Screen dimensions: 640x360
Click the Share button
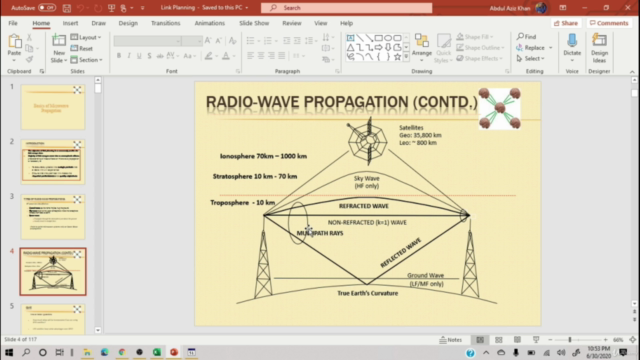pos(566,23)
